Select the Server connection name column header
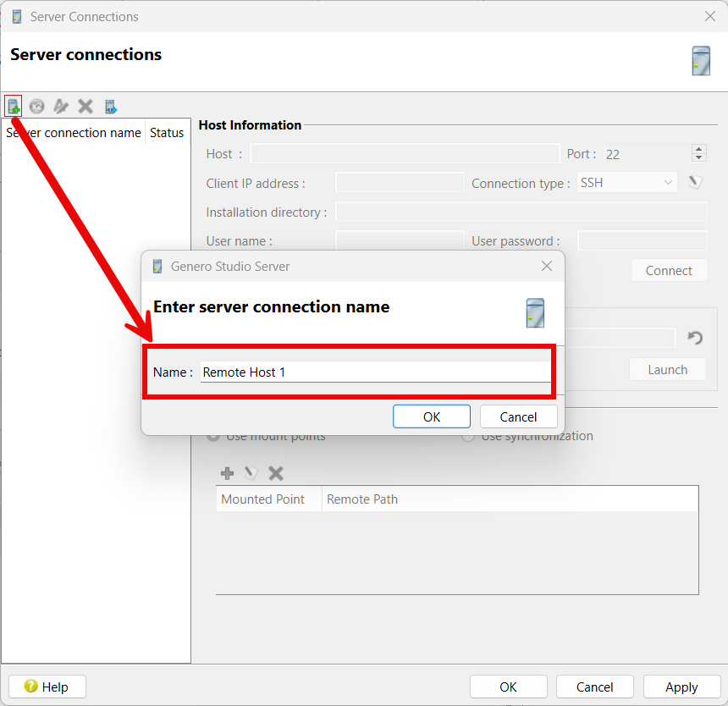This screenshot has height=706, width=728. point(74,132)
